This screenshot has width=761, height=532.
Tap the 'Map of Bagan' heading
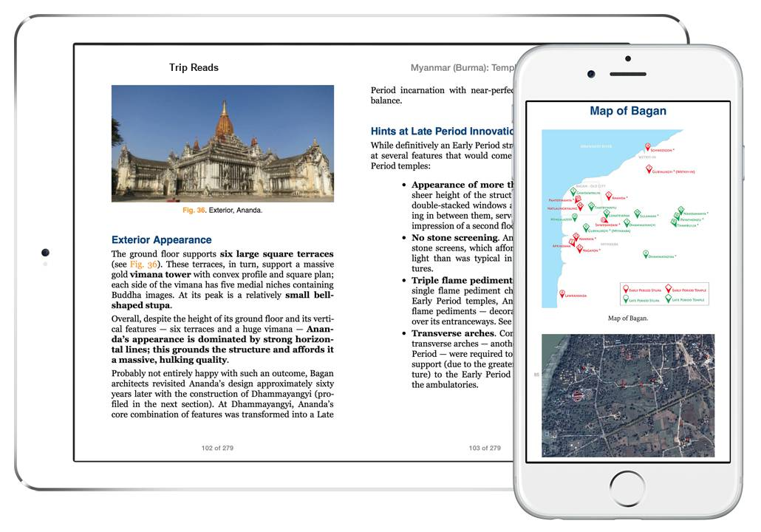click(x=628, y=111)
